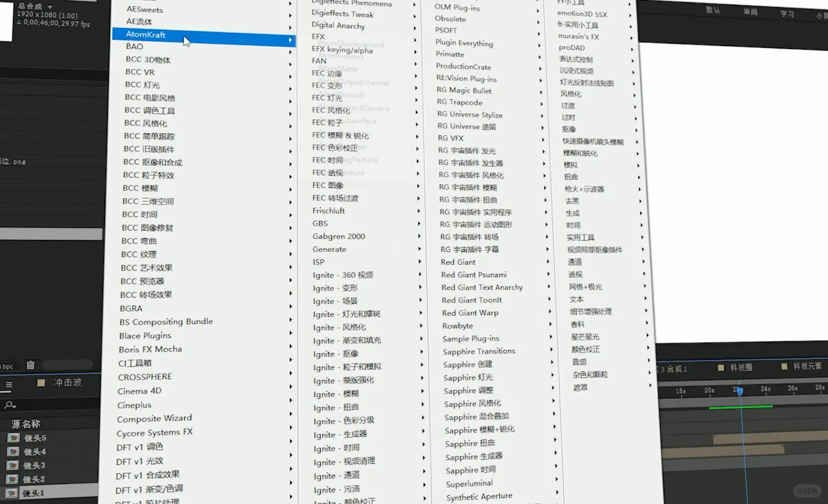
Task: Expand the Composite Wizard submenu arrow
Action: (290, 414)
